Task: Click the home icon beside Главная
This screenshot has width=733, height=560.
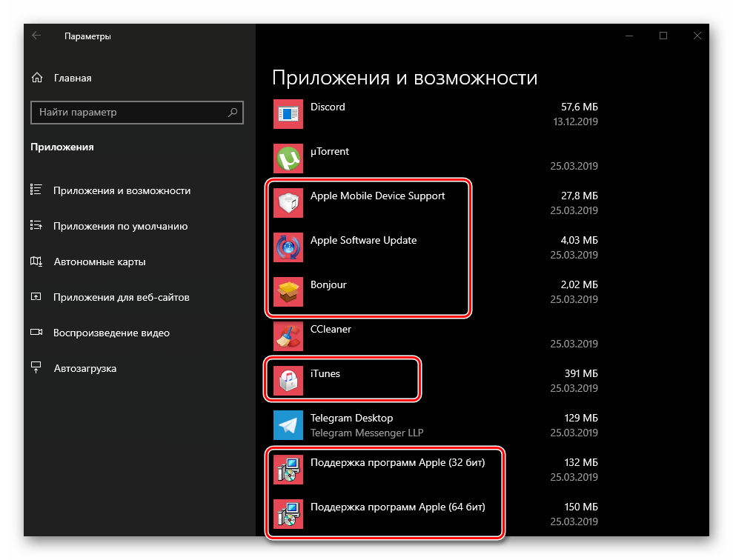Action: click(x=37, y=78)
